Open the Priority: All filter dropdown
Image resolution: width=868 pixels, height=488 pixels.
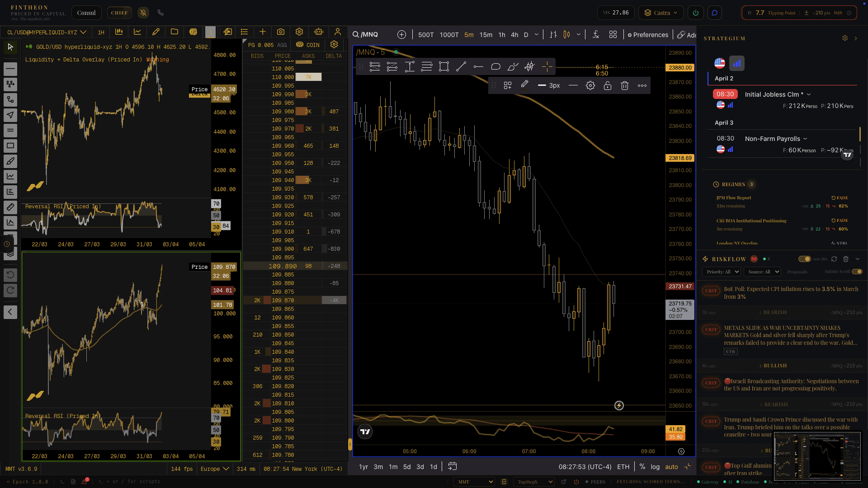pyautogui.click(x=721, y=272)
